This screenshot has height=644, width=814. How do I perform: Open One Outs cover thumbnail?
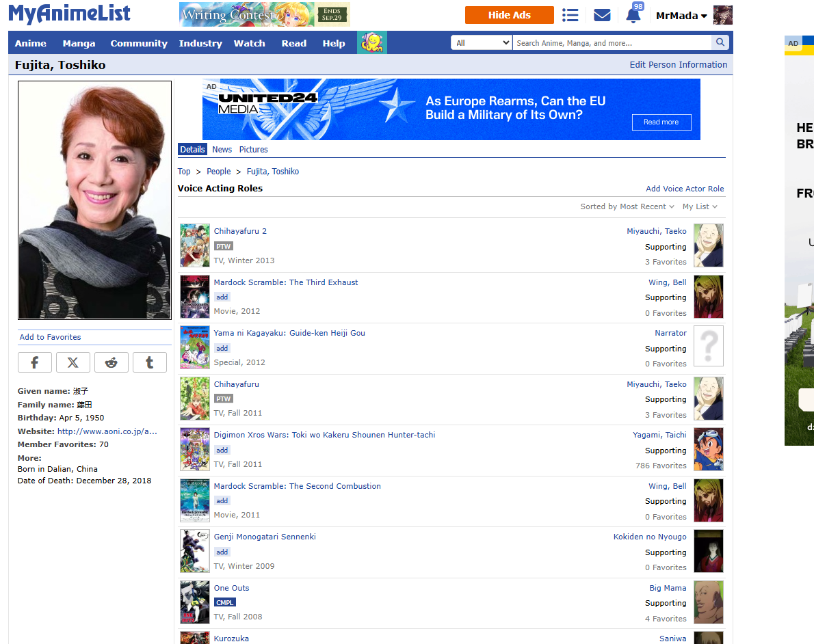195,602
